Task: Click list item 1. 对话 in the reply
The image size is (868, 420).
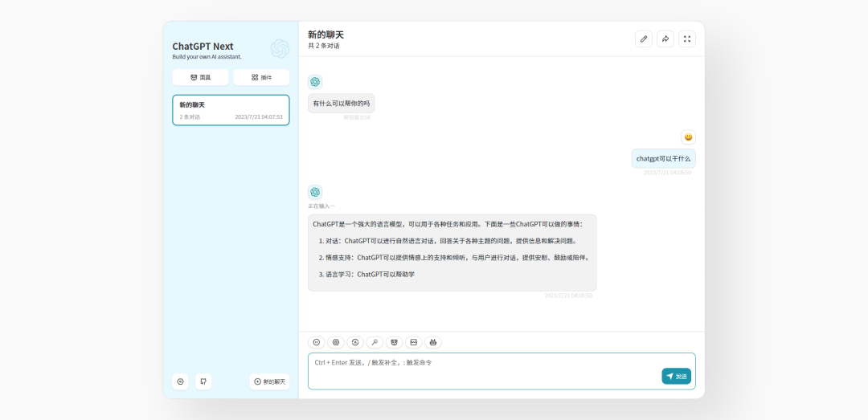Action: [448, 241]
